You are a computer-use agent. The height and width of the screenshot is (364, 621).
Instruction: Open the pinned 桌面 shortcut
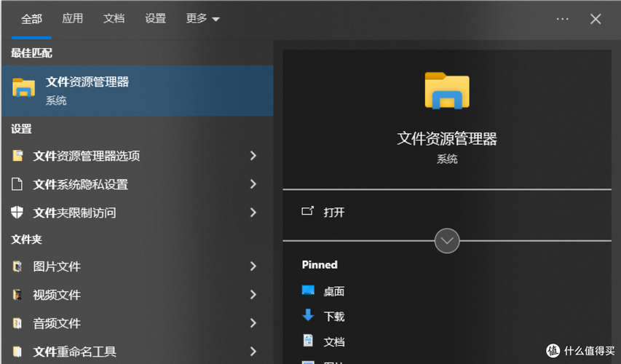point(334,291)
